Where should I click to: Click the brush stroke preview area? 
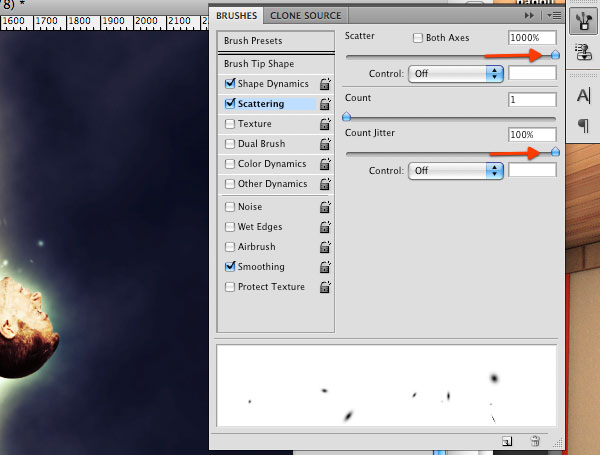[x=386, y=386]
